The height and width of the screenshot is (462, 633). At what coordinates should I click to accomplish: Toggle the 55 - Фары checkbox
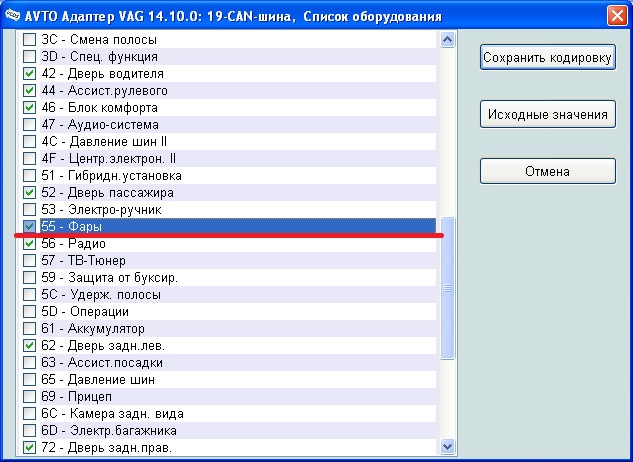29,227
